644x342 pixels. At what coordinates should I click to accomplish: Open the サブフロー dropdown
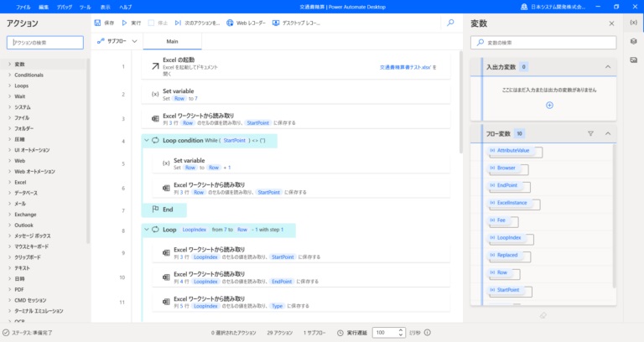(134, 41)
